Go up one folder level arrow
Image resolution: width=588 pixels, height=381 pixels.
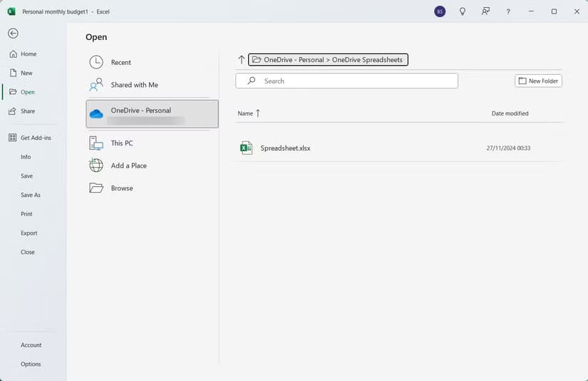(x=242, y=60)
